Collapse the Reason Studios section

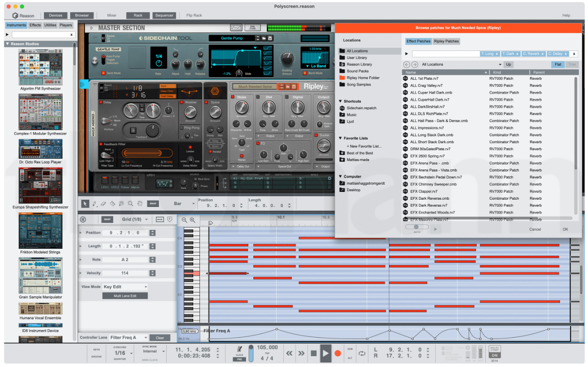pos(7,44)
